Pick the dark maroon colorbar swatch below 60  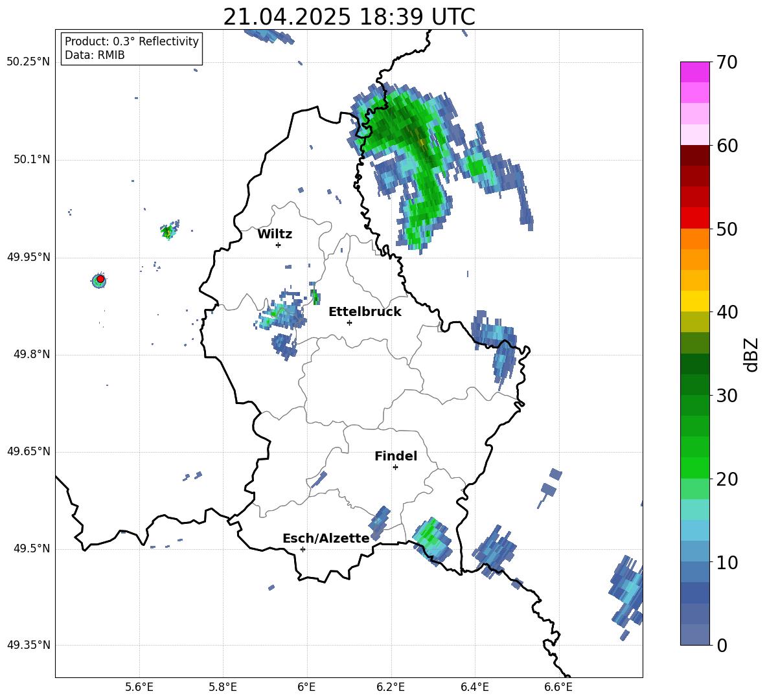click(694, 155)
